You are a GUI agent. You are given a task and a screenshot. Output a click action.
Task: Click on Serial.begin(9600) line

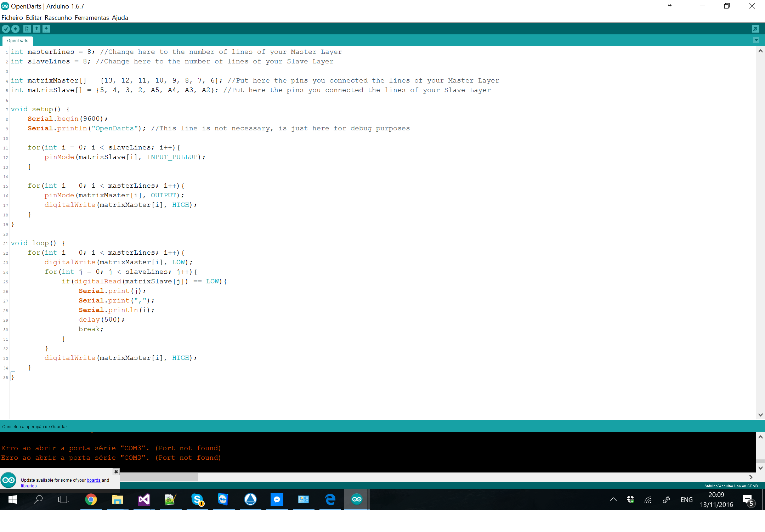pos(68,119)
